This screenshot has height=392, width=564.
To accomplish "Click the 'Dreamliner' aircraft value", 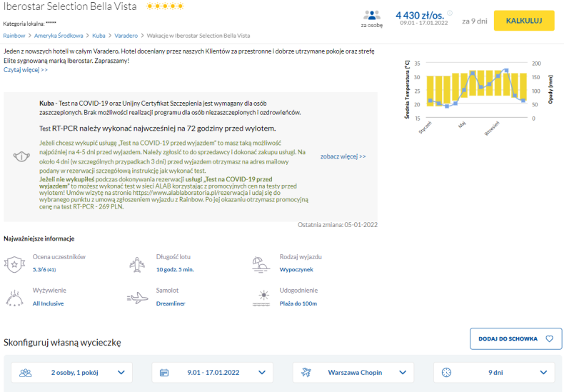I will click(171, 303).
